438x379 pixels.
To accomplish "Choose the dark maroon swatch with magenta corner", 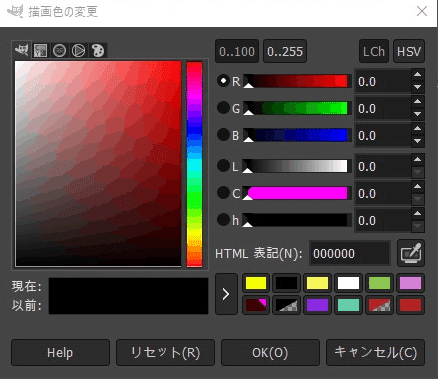I will pos(256,305).
